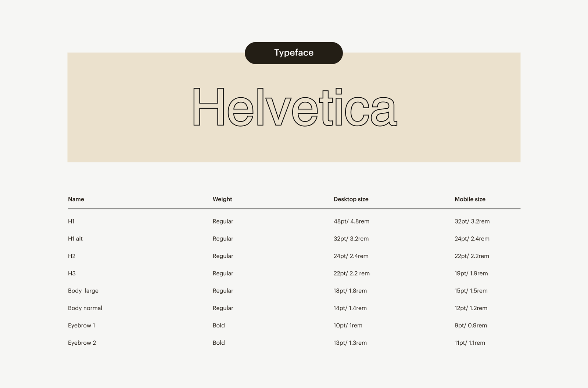This screenshot has width=588, height=388.
Task: Select the 14pt/ 1.4rem desktop size value
Action: [350, 308]
